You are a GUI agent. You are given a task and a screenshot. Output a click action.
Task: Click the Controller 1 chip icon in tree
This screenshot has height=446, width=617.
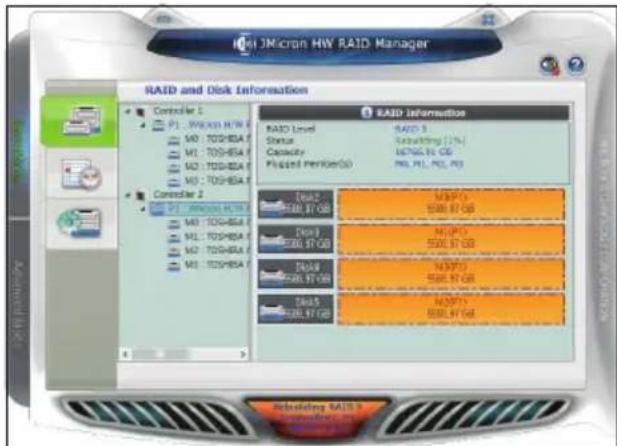(x=140, y=112)
